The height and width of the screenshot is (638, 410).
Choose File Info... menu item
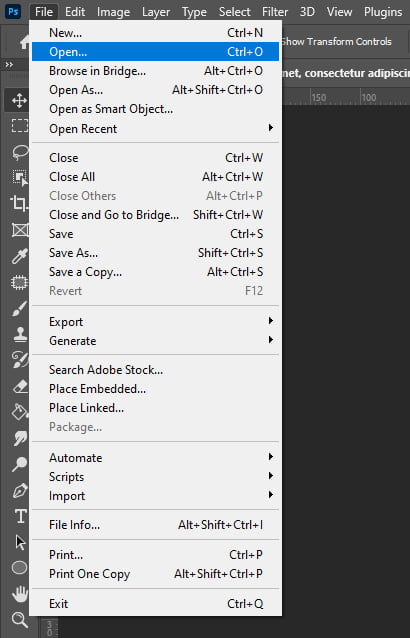click(x=155, y=524)
